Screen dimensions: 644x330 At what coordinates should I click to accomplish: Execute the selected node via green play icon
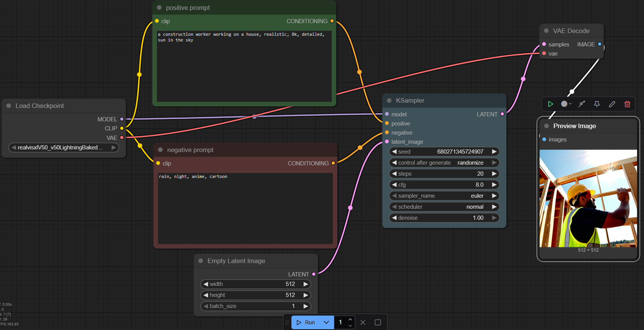(551, 104)
